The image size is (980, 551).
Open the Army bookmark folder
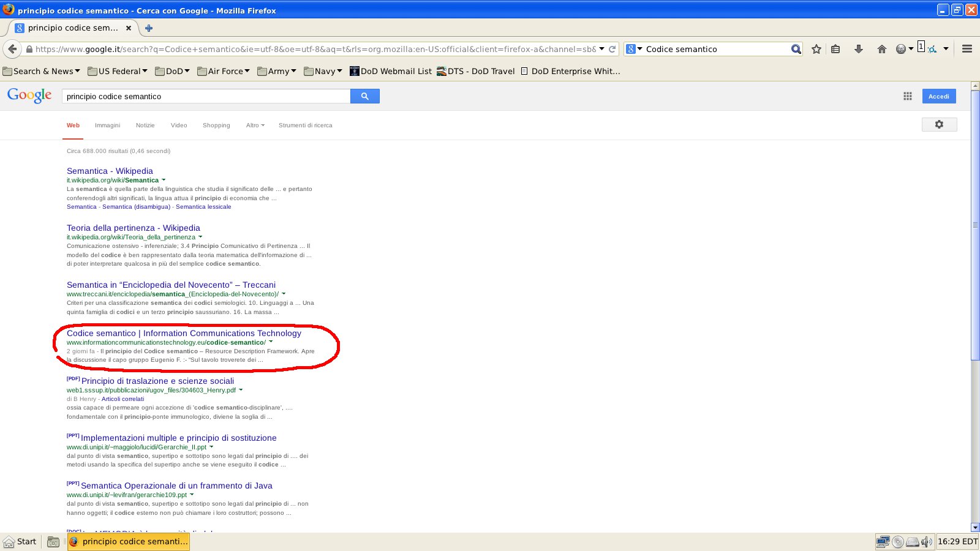(x=277, y=71)
